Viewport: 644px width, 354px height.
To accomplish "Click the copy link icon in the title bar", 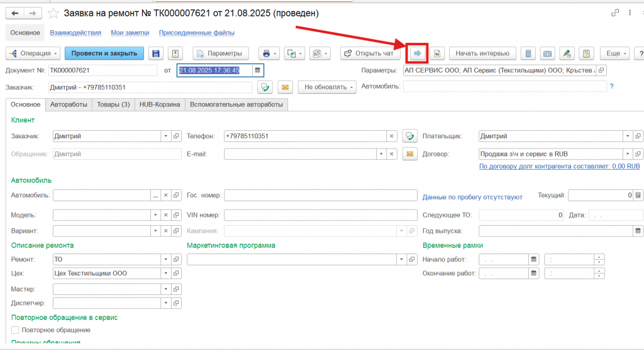I will tap(615, 13).
